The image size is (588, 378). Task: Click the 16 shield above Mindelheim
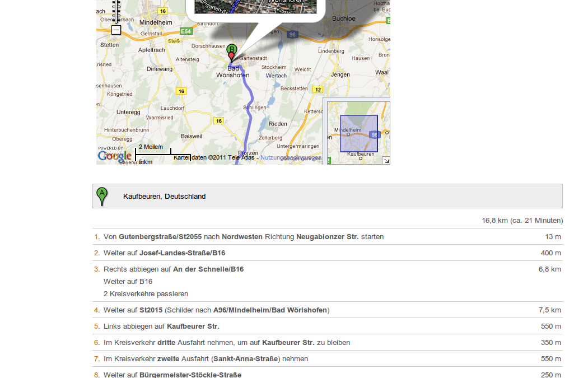coord(163,11)
